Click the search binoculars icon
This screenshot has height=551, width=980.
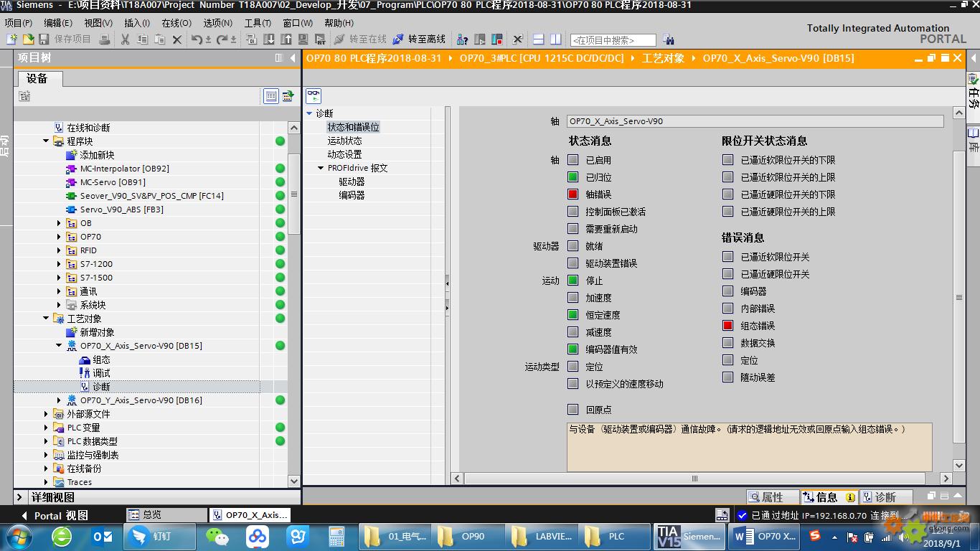tap(669, 39)
